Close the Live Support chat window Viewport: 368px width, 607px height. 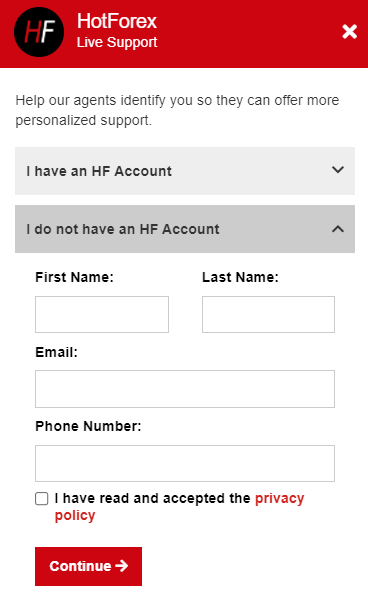(x=349, y=32)
